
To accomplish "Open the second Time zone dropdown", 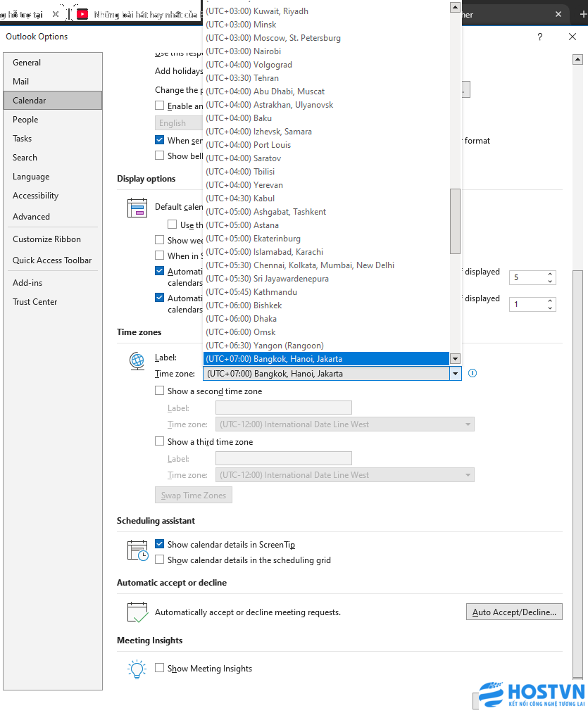I will (x=468, y=424).
